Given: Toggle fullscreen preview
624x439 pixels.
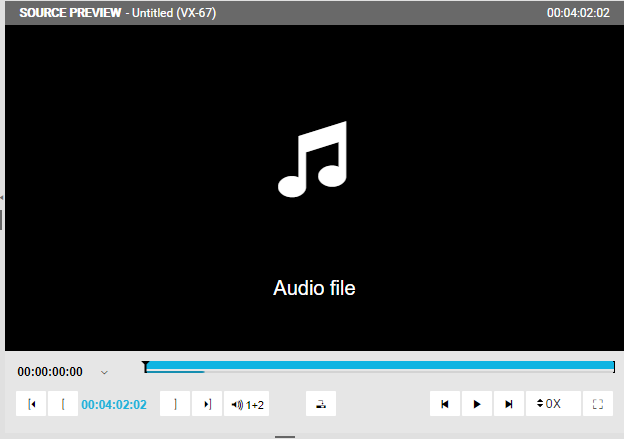Looking at the screenshot, I should tap(598, 404).
